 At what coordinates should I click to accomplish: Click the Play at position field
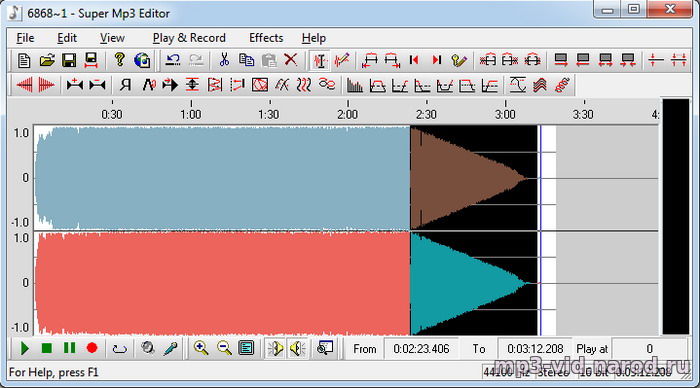[650, 349]
